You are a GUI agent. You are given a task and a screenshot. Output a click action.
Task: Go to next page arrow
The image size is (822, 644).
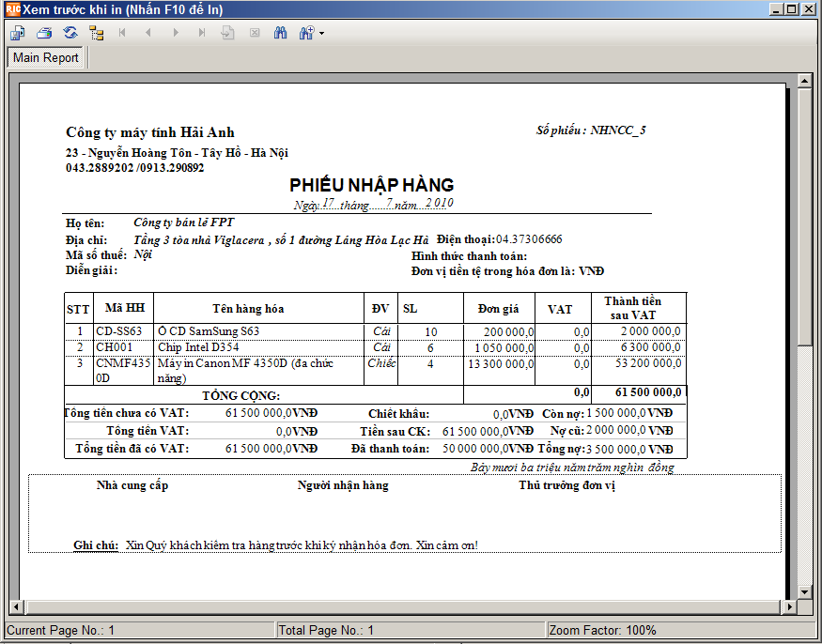point(176,33)
